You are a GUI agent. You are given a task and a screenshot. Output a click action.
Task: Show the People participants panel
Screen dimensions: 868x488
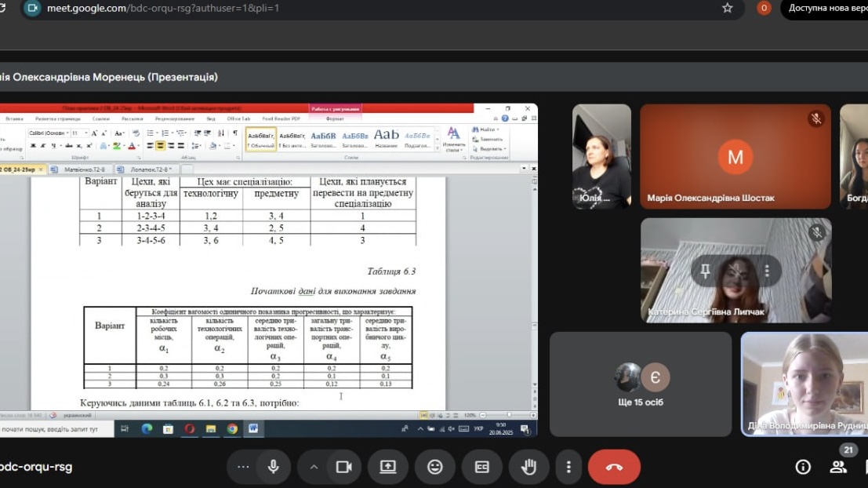click(x=838, y=467)
